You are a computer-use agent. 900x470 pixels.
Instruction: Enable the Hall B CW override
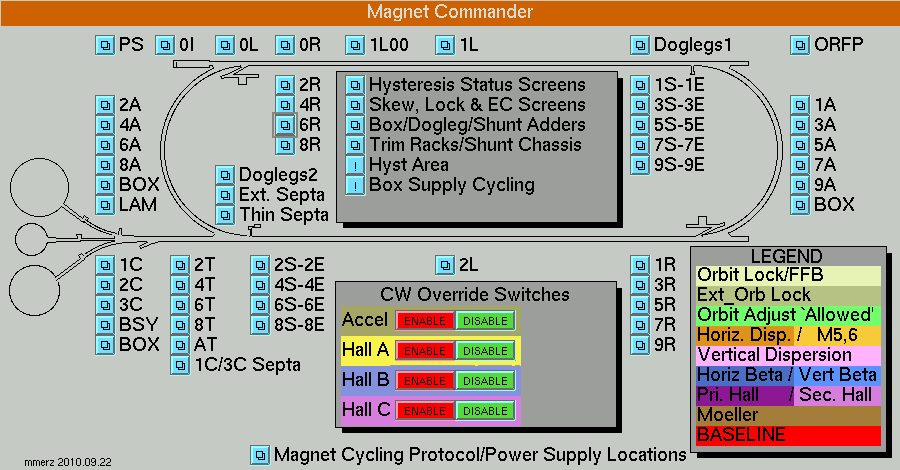(425, 380)
